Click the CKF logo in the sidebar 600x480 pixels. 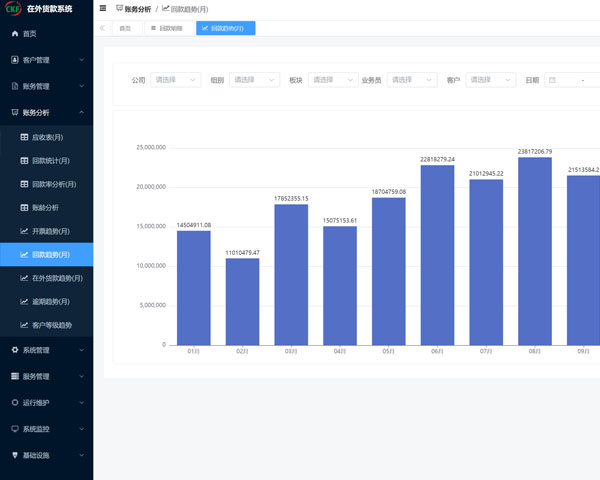pyautogui.click(x=13, y=9)
